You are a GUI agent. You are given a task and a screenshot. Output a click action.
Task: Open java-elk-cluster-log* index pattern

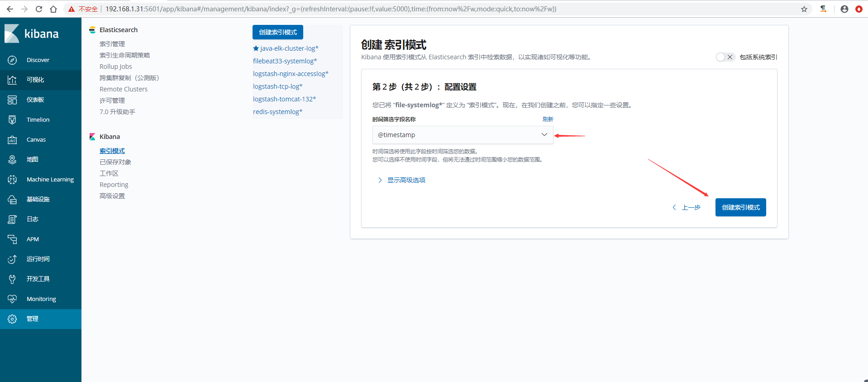tap(289, 48)
